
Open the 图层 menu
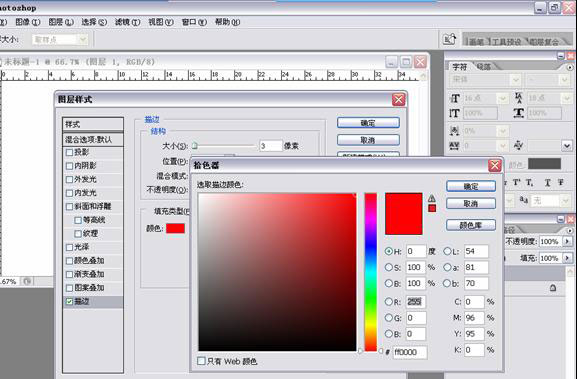(61, 22)
